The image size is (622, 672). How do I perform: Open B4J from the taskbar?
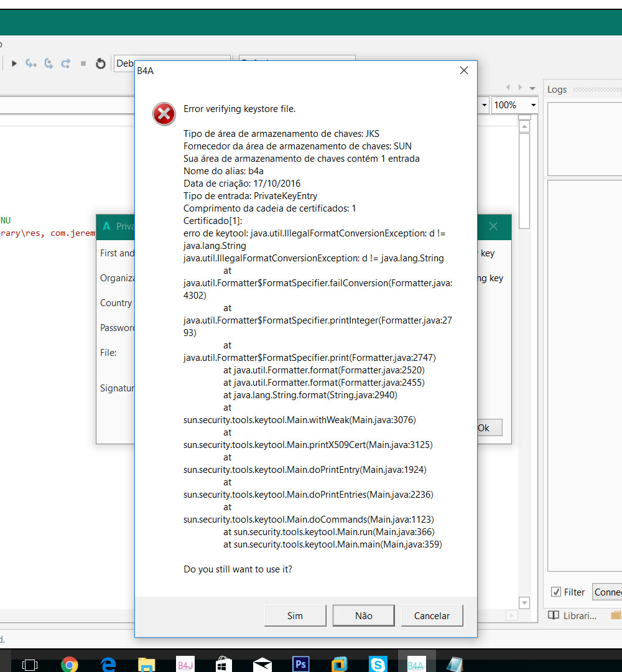(185, 665)
